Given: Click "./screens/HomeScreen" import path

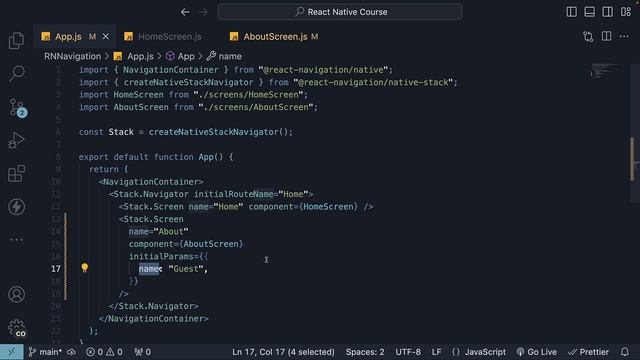Looking at the screenshot, I should 248,95.
